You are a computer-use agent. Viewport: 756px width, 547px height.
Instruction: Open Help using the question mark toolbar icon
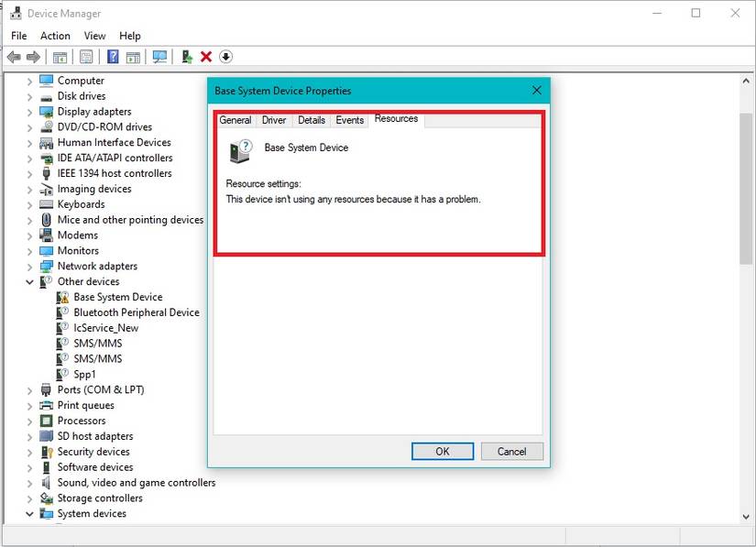[112, 57]
